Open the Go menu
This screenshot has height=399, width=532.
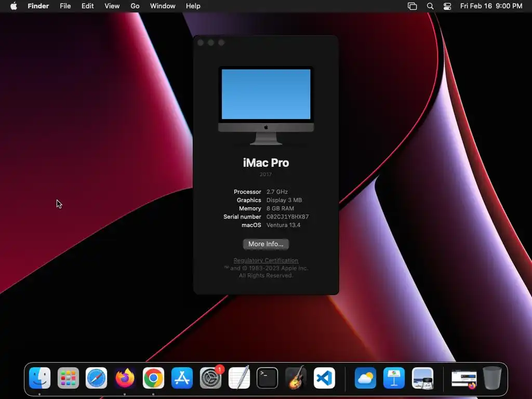pyautogui.click(x=135, y=6)
